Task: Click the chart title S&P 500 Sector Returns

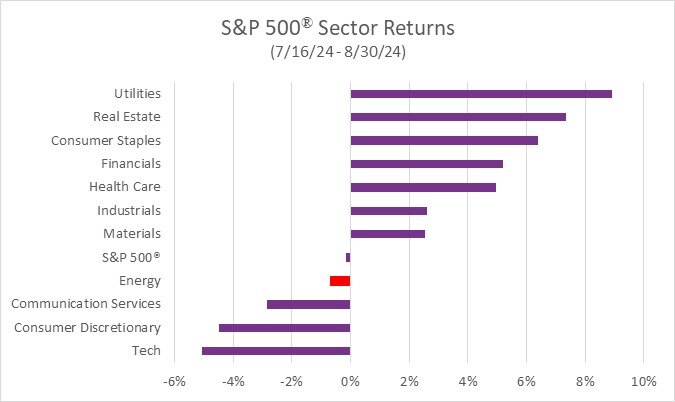Action: (x=337, y=27)
